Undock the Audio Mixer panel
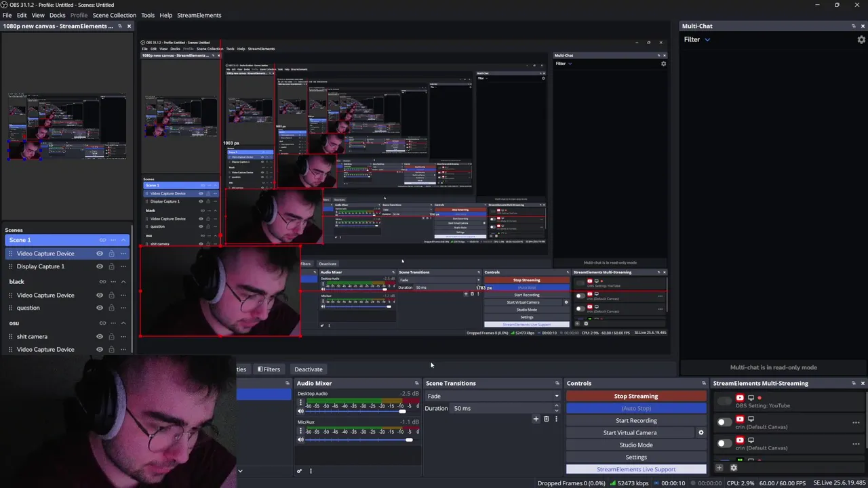868x488 pixels. 416,383
